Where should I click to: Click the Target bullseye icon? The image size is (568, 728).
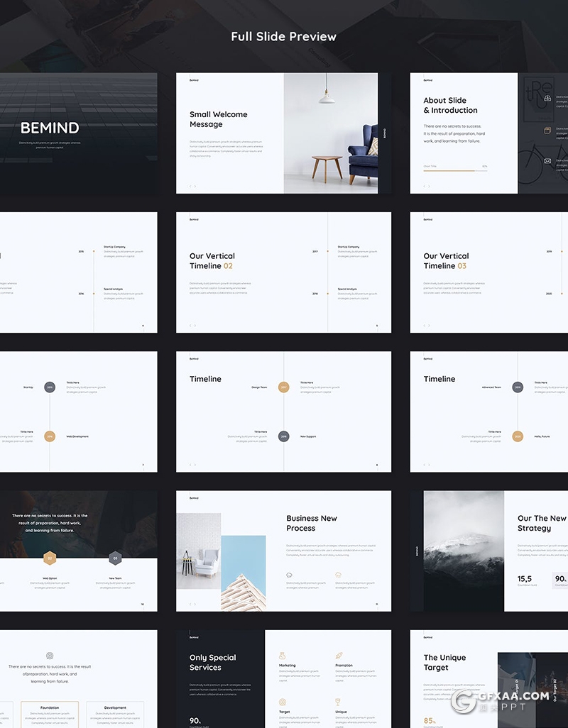[x=283, y=702]
